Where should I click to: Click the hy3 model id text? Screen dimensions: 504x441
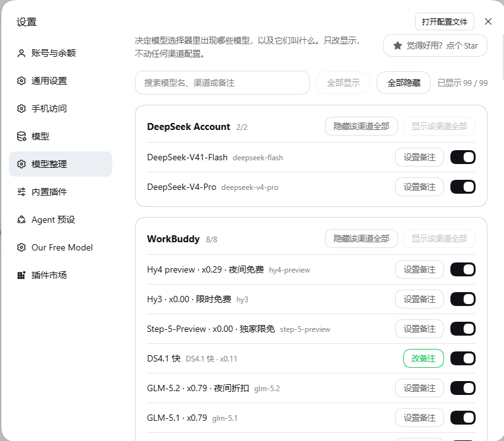tap(242, 300)
